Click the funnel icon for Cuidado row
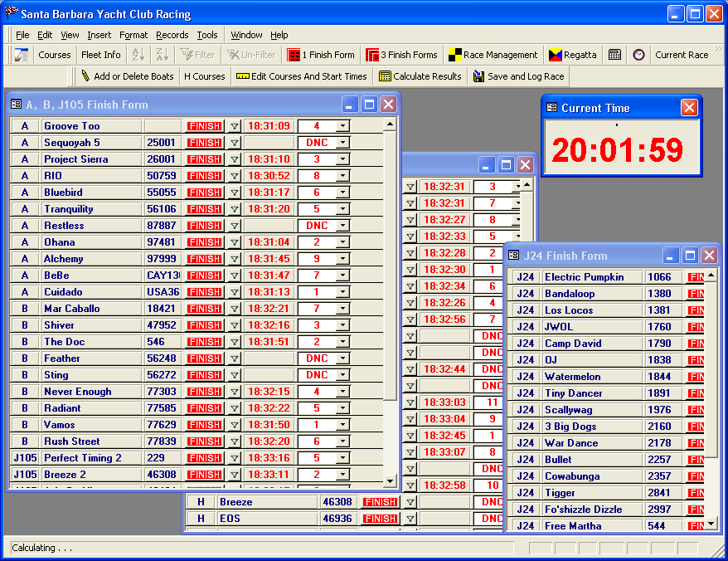728x561 pixels. pyautogui.click(x=235, y=292)
